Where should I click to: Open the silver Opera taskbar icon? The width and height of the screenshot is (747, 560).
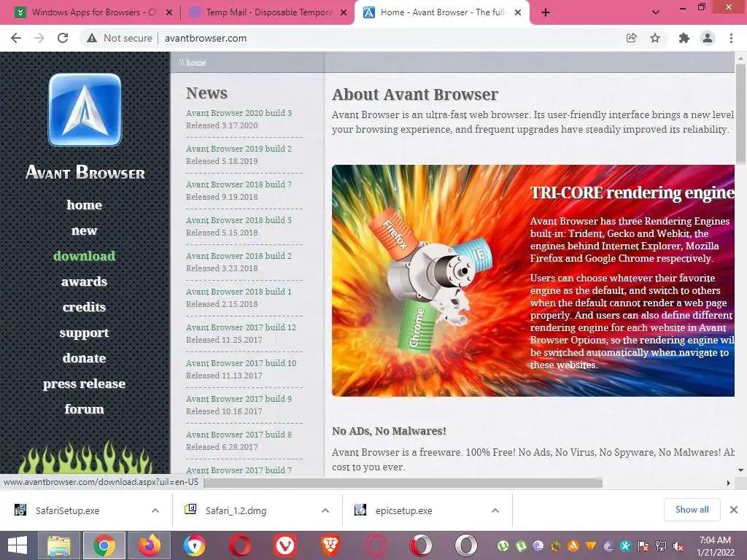tap(466, 545)
